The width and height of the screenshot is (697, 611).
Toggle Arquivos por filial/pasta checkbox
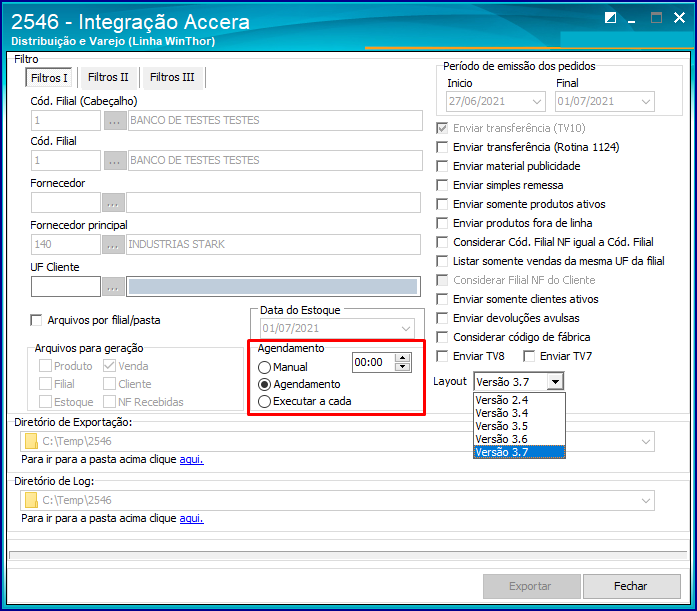[x=36, y=320]
